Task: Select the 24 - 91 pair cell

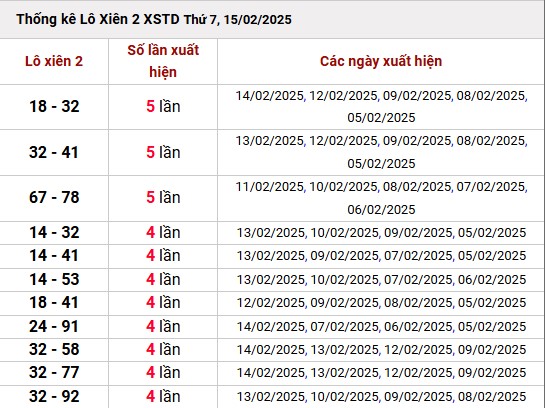Action: 54,326
